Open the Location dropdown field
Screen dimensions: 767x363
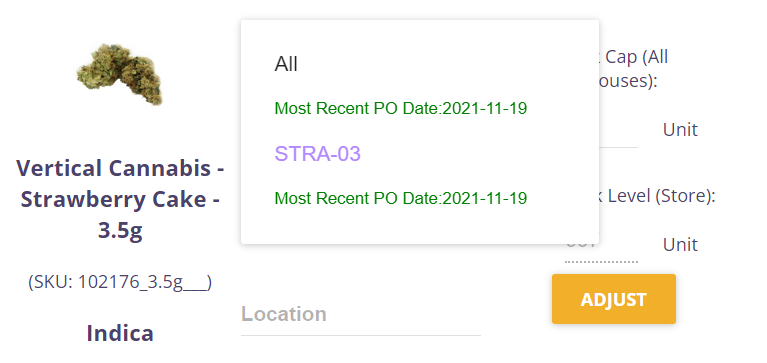tap(361, 314)
